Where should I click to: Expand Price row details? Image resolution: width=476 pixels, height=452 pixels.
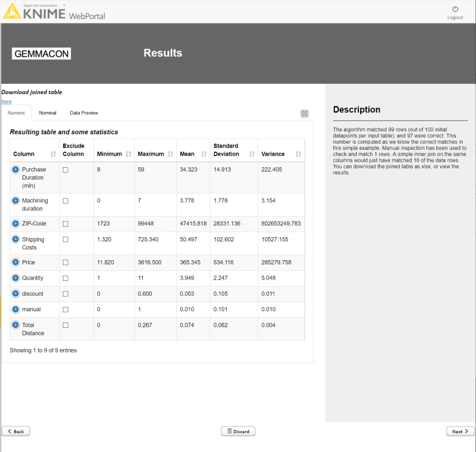click(x=16, y=262)
